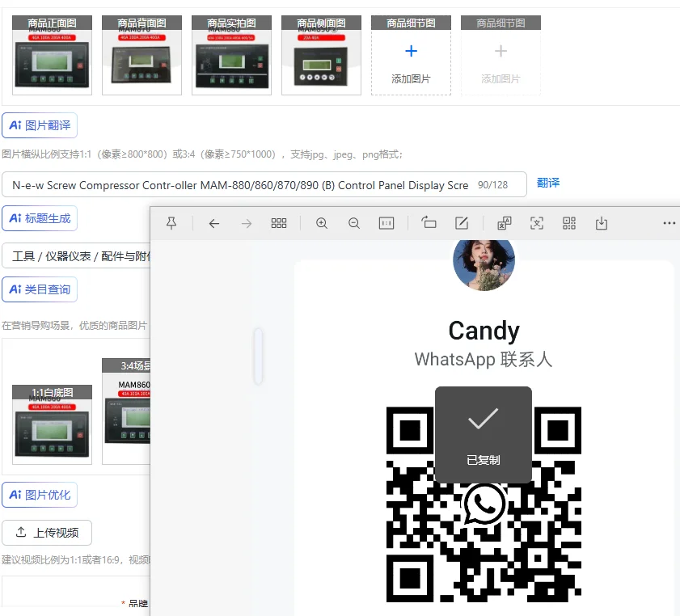Click AI 图片优化 button
680x616 pixels.
tap(40, 495)
